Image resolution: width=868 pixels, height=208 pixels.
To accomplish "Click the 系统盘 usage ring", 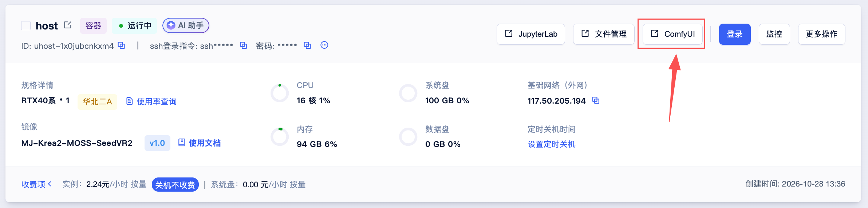I will (408, 93).
